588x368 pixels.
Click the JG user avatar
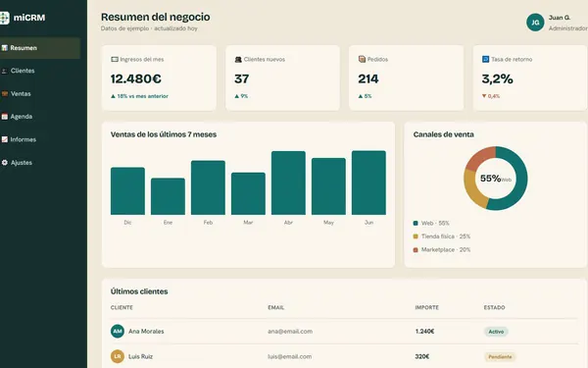click(x=535, y=23)
